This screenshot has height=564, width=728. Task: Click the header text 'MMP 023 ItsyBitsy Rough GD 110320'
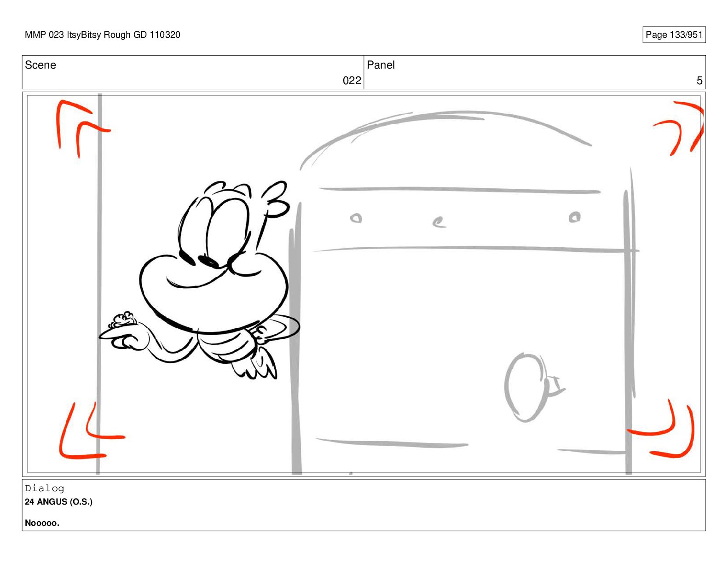(x=103, y=35)
